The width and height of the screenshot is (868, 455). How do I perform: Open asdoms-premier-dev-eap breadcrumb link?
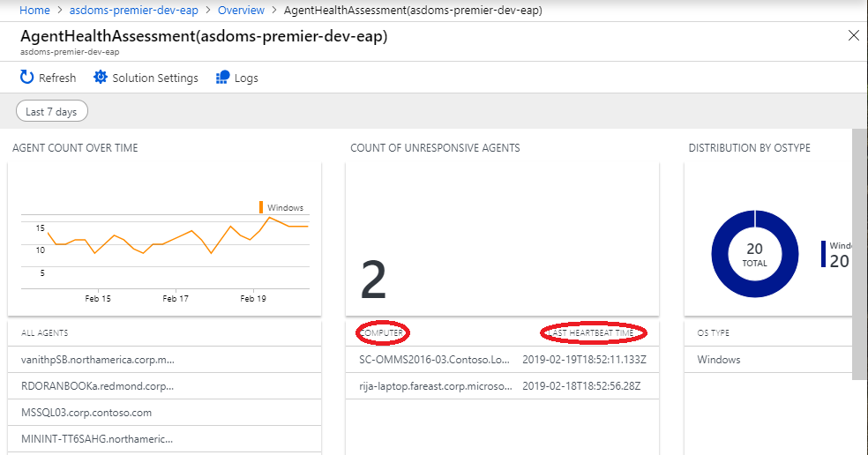(133, 10)
